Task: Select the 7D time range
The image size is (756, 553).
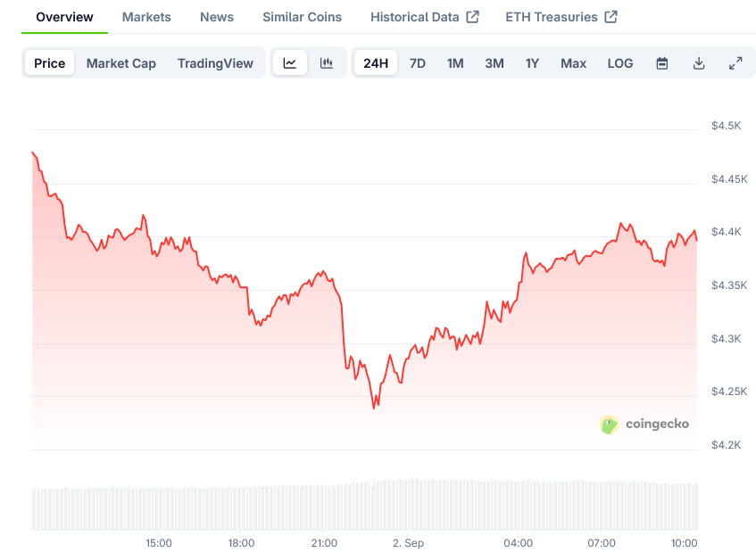Action: click(418, 63)
